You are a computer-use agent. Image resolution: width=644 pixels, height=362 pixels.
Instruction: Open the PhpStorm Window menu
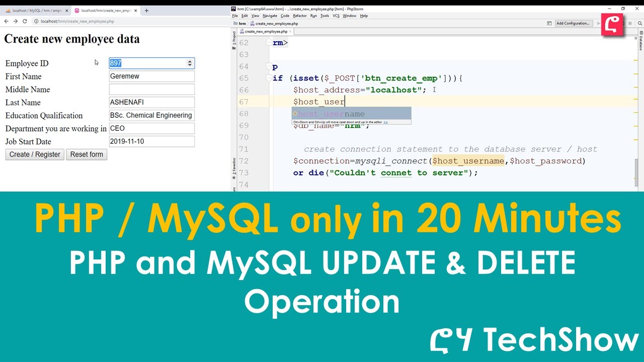tap(350, 16)
